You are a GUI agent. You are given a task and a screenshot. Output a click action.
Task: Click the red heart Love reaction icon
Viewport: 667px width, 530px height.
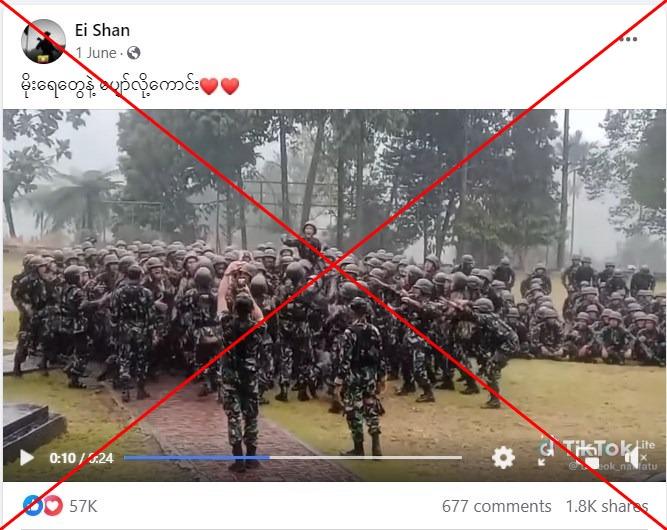(x=53, y=506)
